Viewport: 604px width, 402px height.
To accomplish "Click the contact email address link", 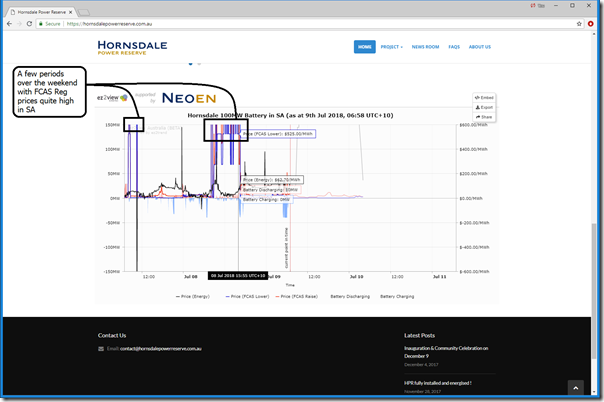I will (x=161, y=349).
